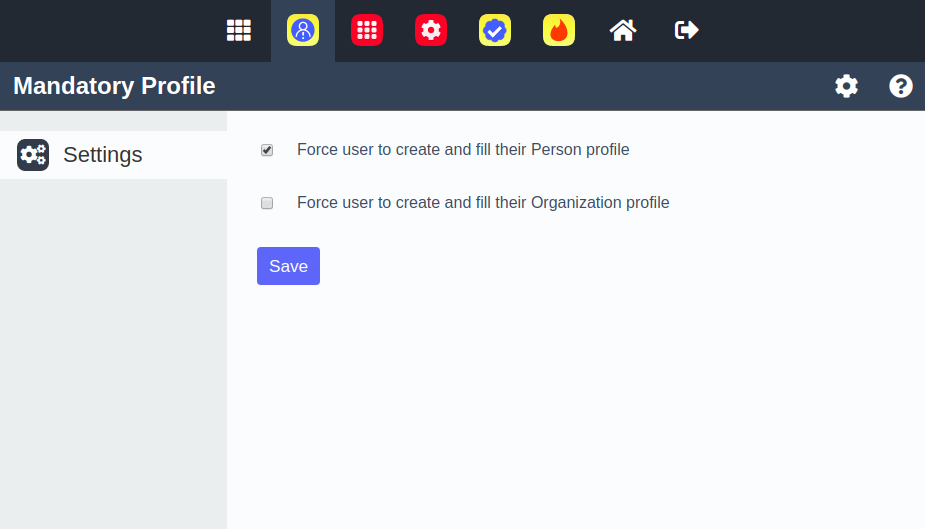This screenshot has width=925, height=529.
Task: Click the Person profile option label
Action: [463, 150]
